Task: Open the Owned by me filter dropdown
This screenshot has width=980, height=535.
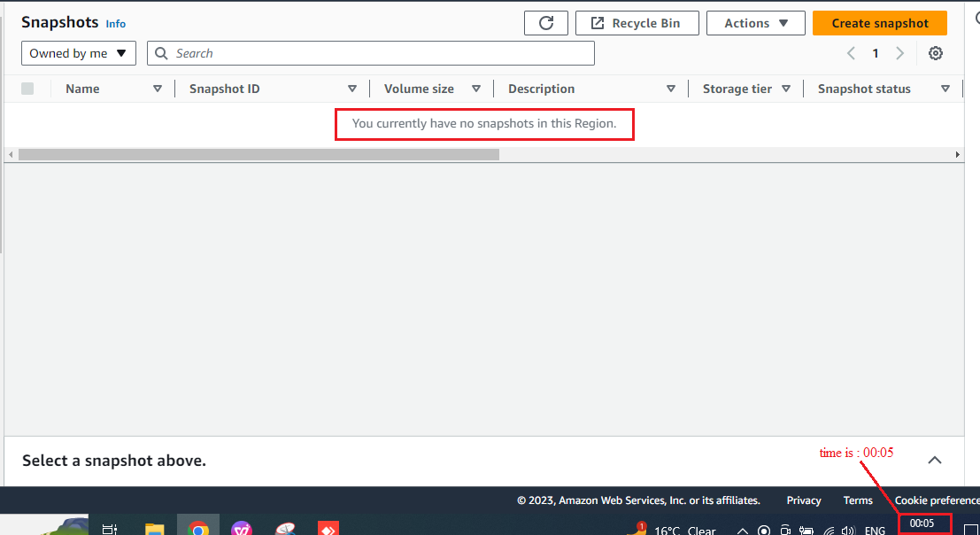Action: pyautogui.click(x=79, y=53)
